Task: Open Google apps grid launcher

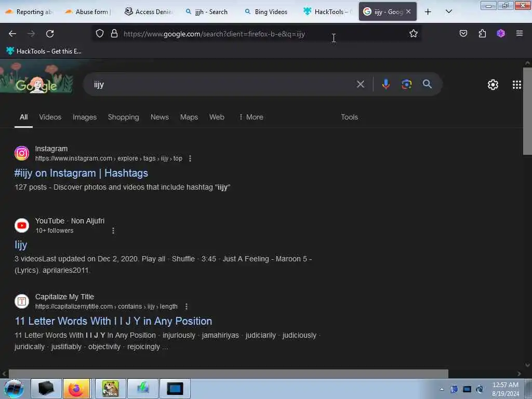Action: point(517,85)
